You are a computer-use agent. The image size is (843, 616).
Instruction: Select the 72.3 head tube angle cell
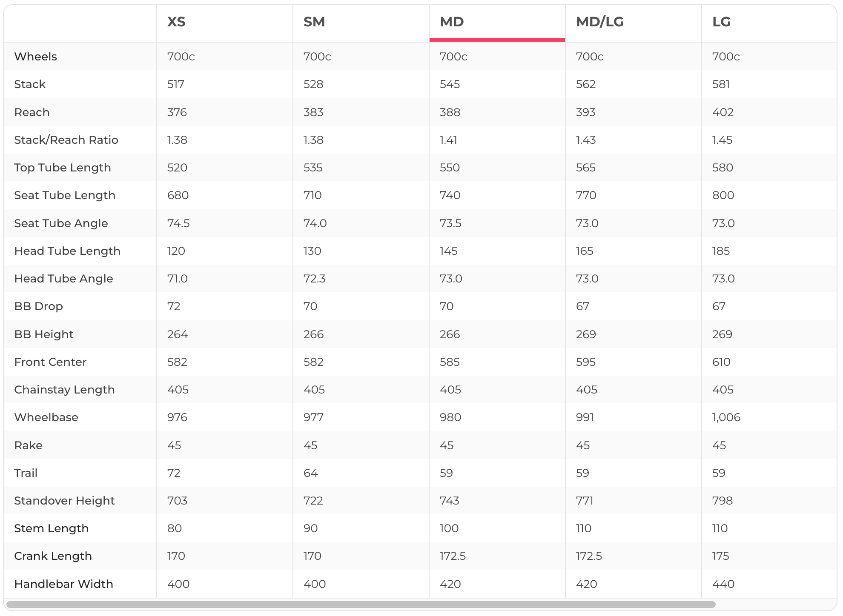pyautogui.click(x=314, y=279)
